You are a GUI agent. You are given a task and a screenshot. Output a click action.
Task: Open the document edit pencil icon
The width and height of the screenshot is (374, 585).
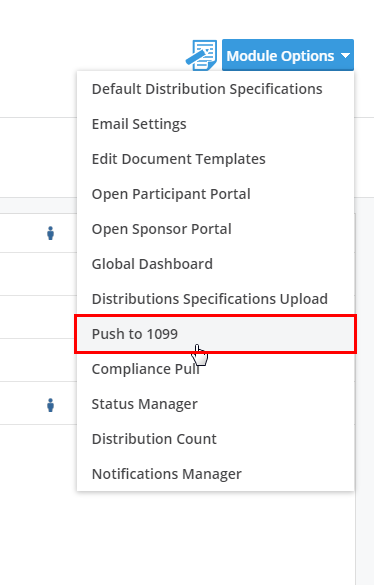(x=202, y=55)
